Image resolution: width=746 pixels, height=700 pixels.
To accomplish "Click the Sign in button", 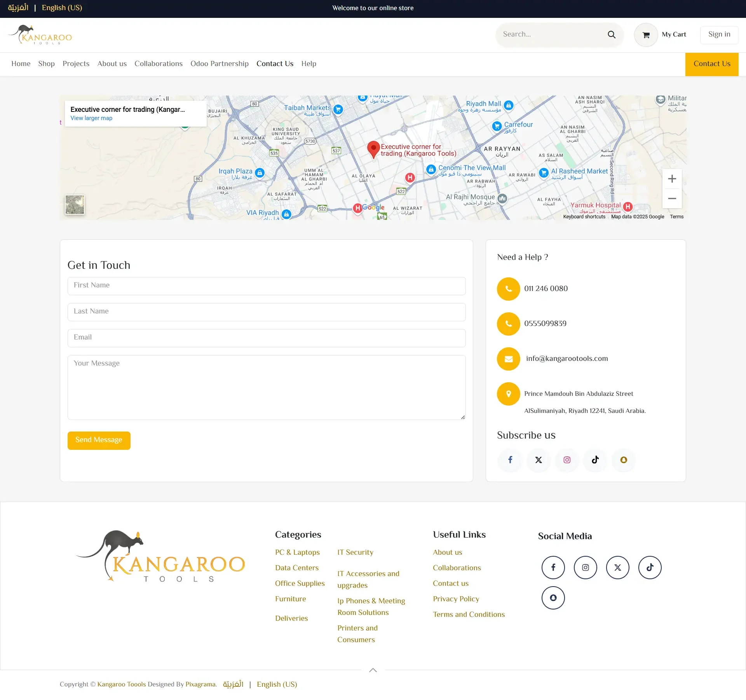I will (x=719, y=35).
